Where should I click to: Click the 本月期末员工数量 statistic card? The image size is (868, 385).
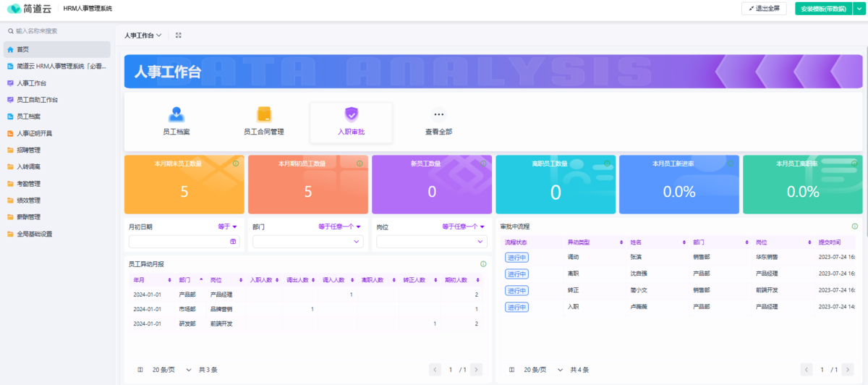(x=184, y=185)
